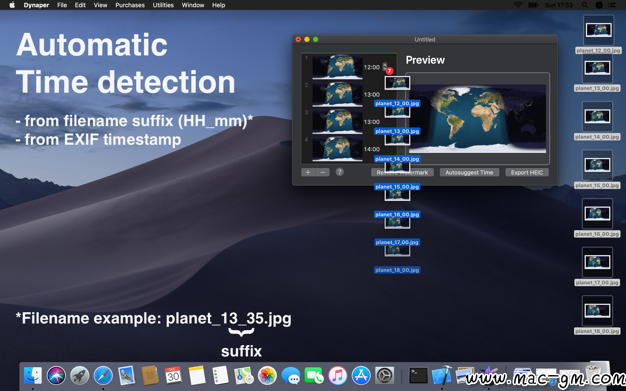Image resolution: width=626 pixels, height=391 pixels.
Task: Select planet_16_00.jpg desktop file icon
Action: tap(598, 213)
